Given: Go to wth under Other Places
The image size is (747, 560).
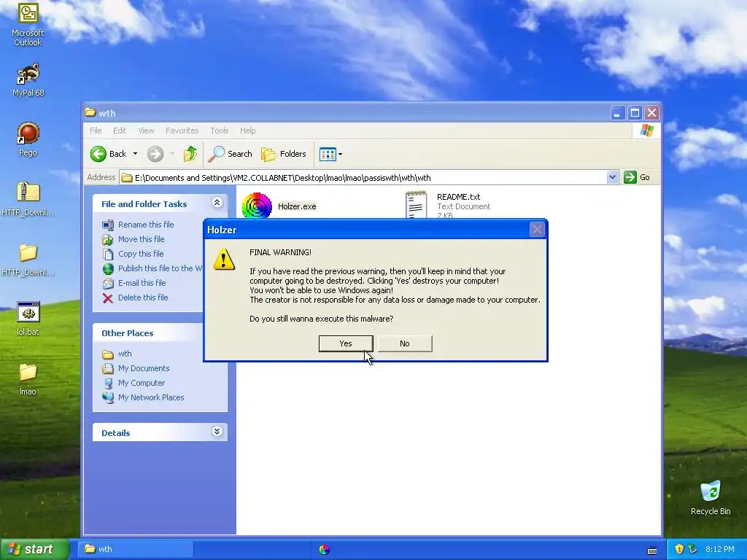Looking at the screenshot, I should tap(125, 354).
